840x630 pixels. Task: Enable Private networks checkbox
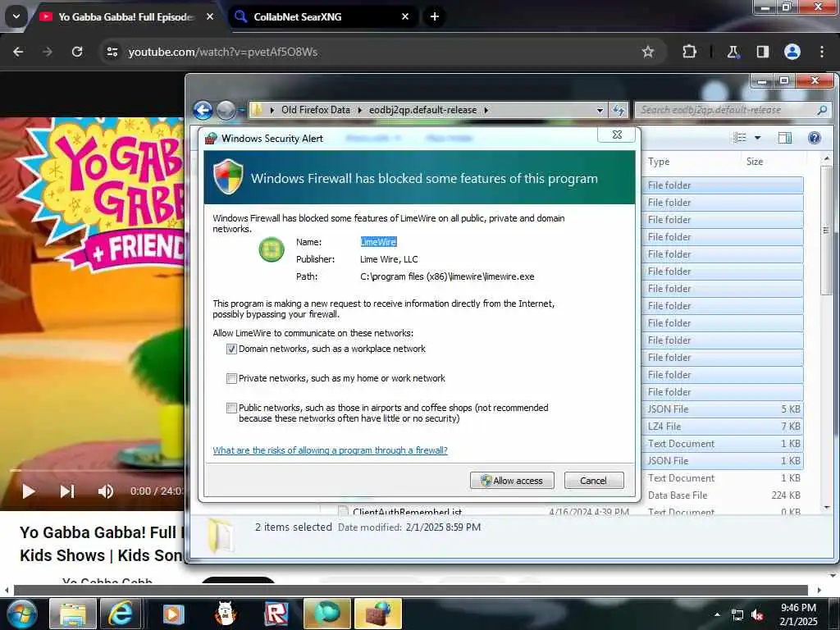[x=231, y=379]
